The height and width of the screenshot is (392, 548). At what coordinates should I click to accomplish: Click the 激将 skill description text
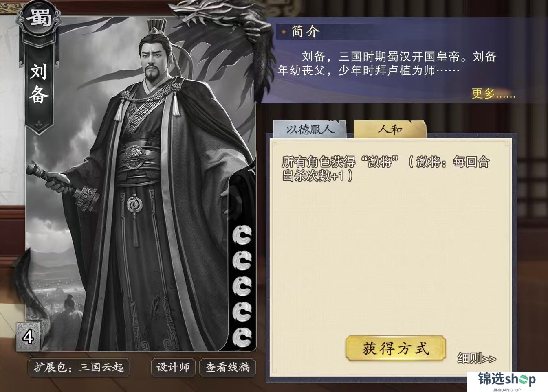click(x=385, y=169)
